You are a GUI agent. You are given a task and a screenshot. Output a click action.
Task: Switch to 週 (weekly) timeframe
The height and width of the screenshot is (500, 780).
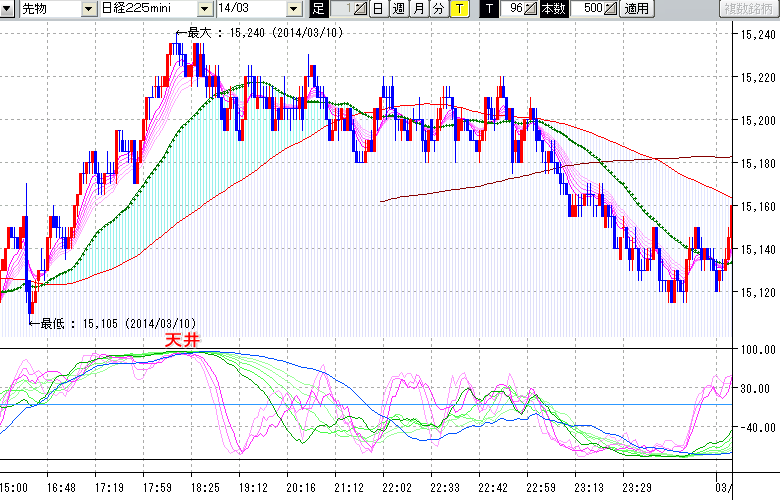pyautogui.click(x=398, y=9)
